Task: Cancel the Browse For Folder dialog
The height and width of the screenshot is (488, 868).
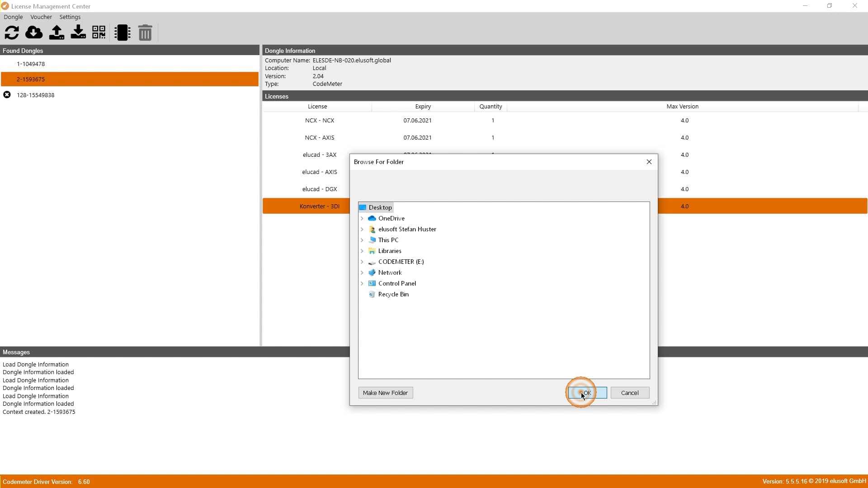Action: (x=630, y=393)
